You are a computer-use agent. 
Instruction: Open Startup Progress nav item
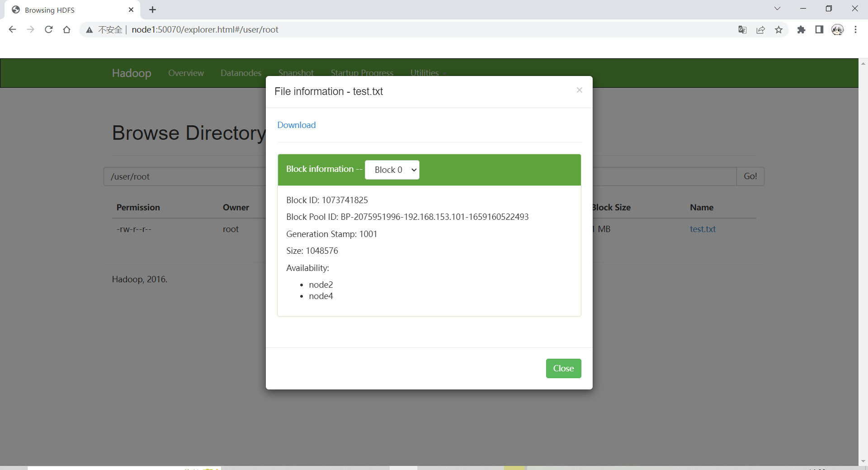(362, 73)
